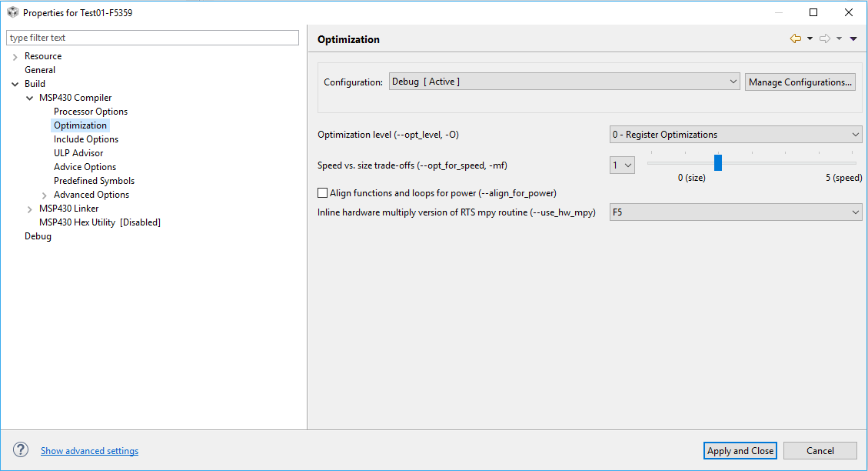Open the back history dropdown arrow
868x471 pixels.
click(810, 38)
